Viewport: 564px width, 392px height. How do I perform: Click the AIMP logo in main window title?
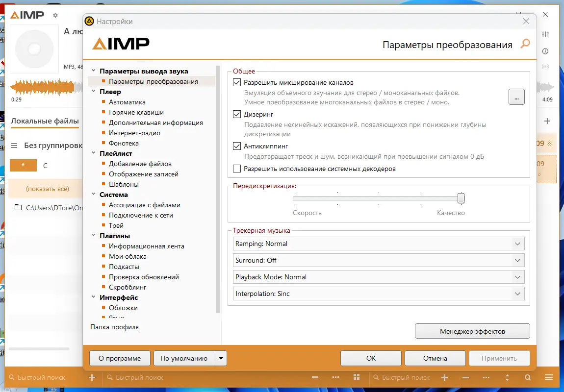[27, 15]
